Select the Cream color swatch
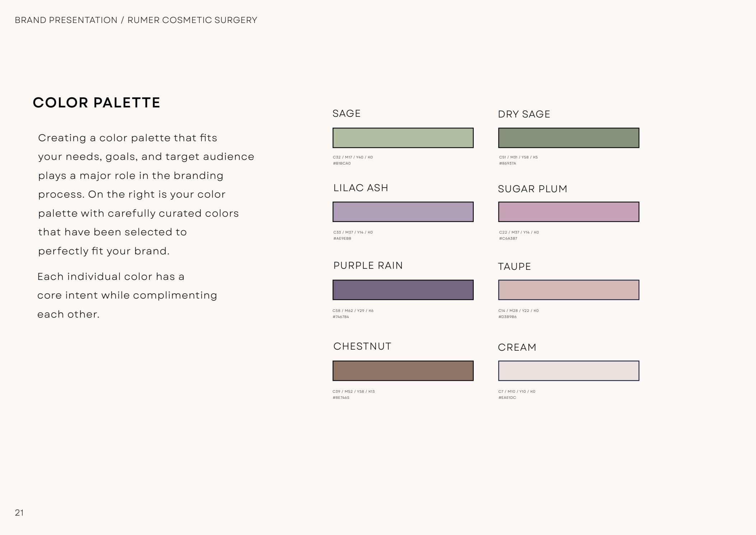 569,370
